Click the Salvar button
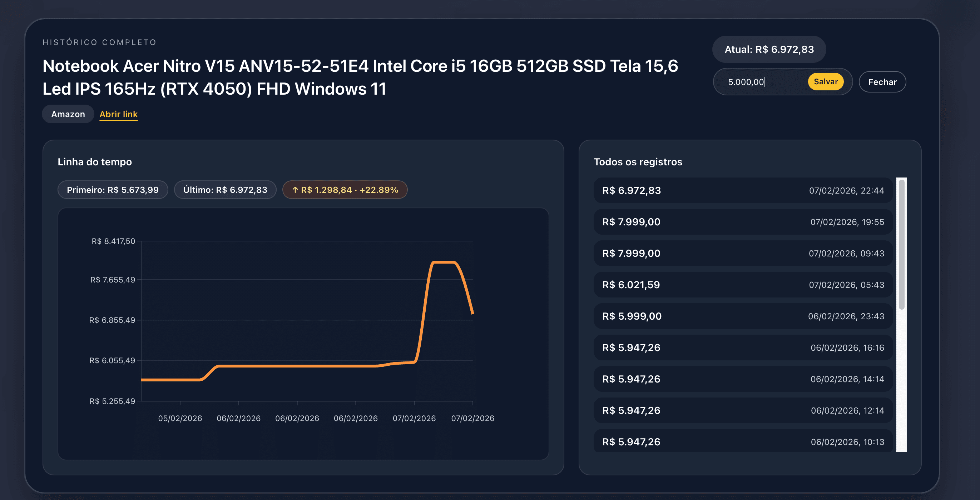Viewport: 980px width, 500px height. (x=826, y=81)
